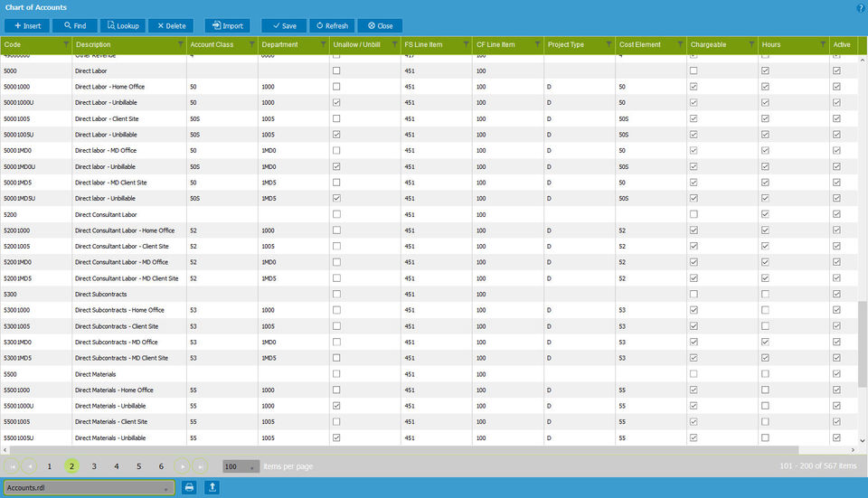
Task: Go to the next page arrow
Action: [182, 466]
